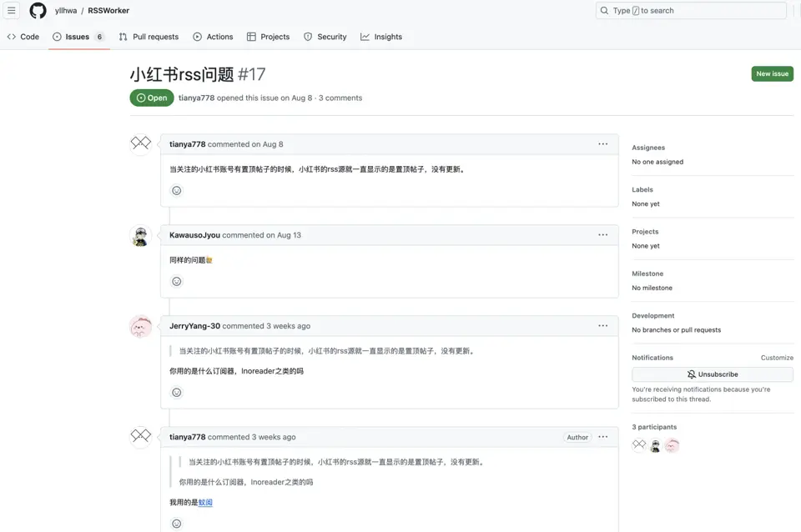Add reaction emoji to tianya778's latest comment
Screen dimensions: 801x532
(176, 524)
